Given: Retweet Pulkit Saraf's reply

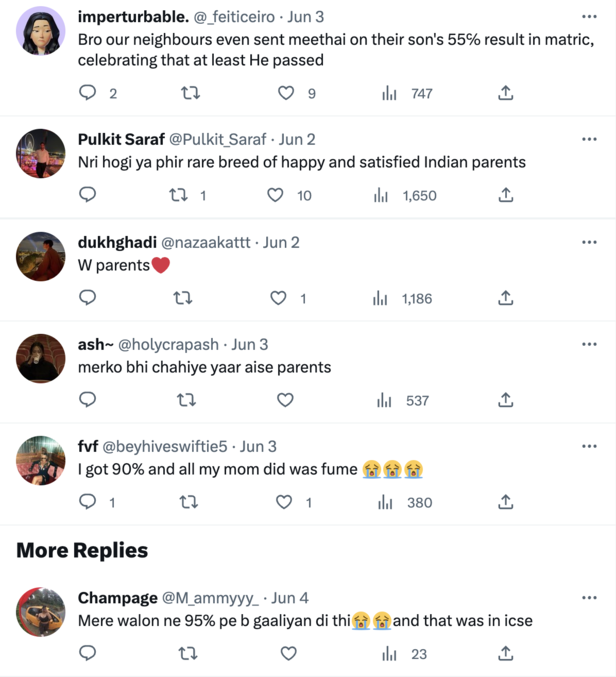Looking at the screenshot, I should coord(178,195).
